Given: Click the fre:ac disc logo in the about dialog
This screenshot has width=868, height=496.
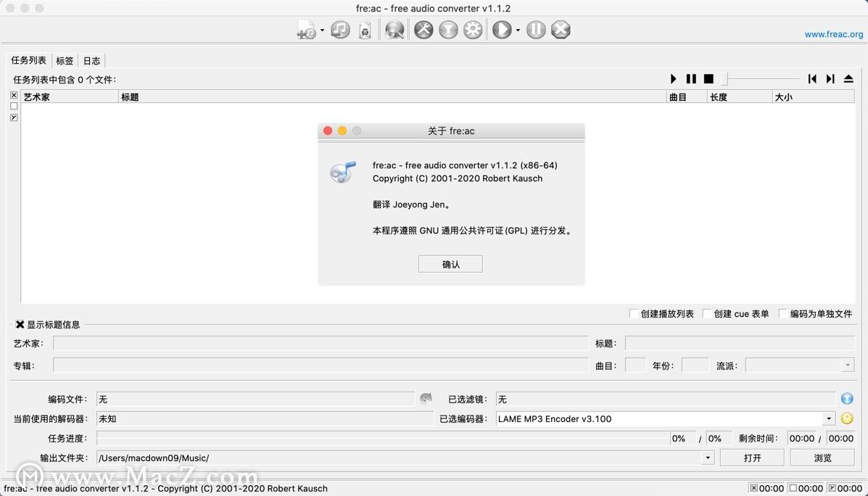Looking at the screenshot, I should click(x=343, y=172).
